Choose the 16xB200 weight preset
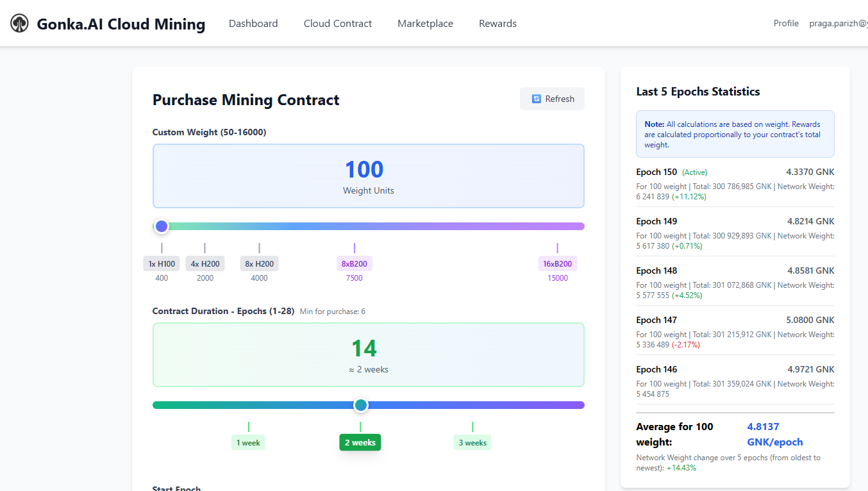This screenshot has height=491, width=868. click(557, 263)
